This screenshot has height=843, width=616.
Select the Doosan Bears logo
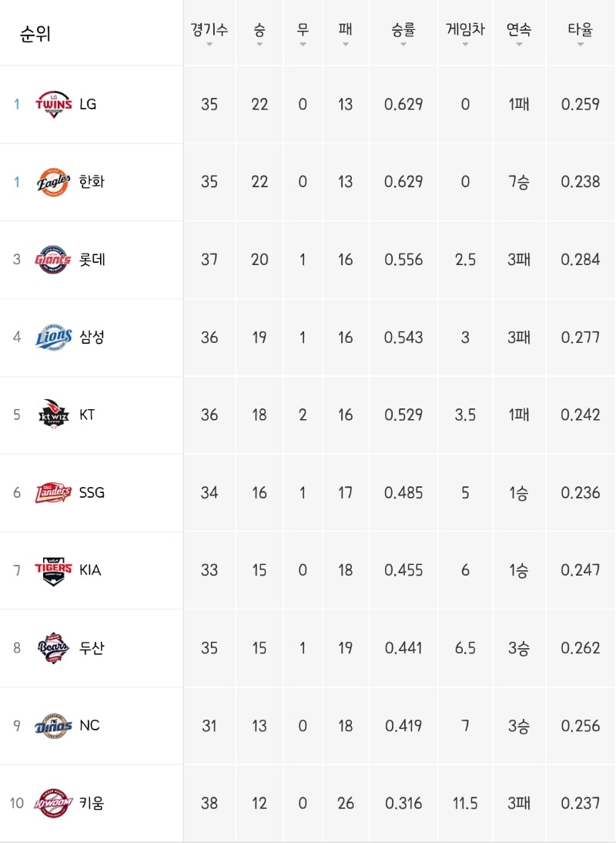tap(53, 648)
